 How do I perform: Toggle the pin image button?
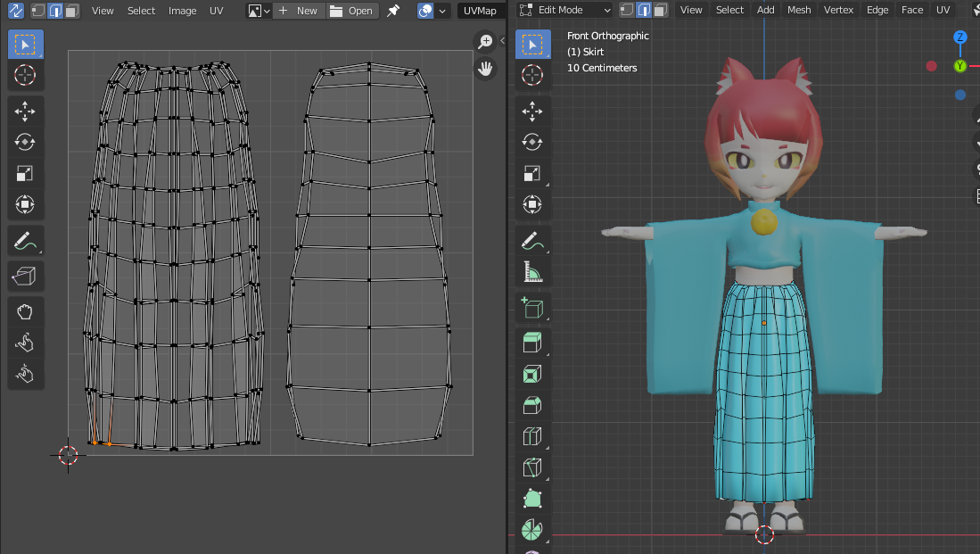(x=393, y=11)
